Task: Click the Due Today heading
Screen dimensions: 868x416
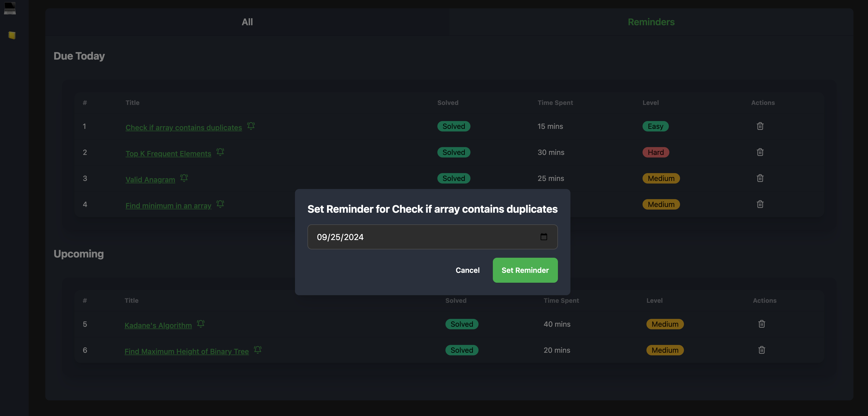Action: 79,56
